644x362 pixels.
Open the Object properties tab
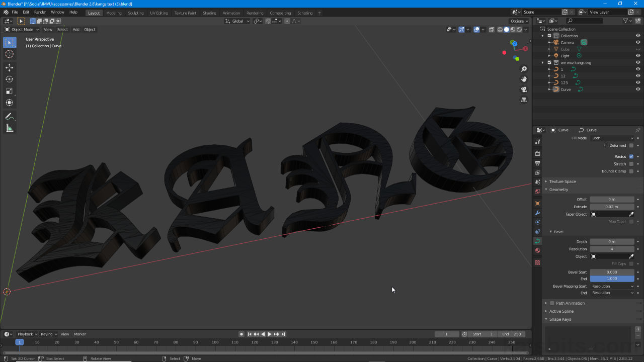click(x=537, y=204)
